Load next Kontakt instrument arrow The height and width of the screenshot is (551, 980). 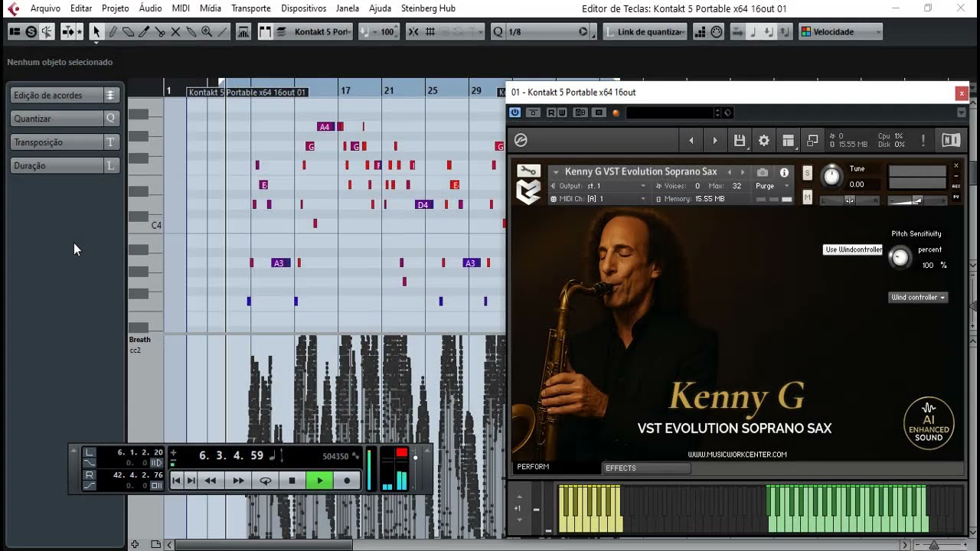pos(715,140)
